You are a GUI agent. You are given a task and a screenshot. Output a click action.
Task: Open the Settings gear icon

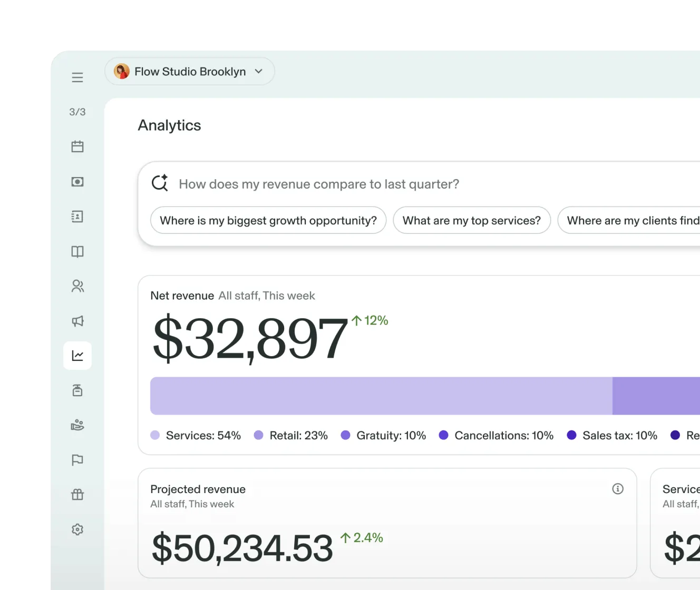tap(77, 529)
